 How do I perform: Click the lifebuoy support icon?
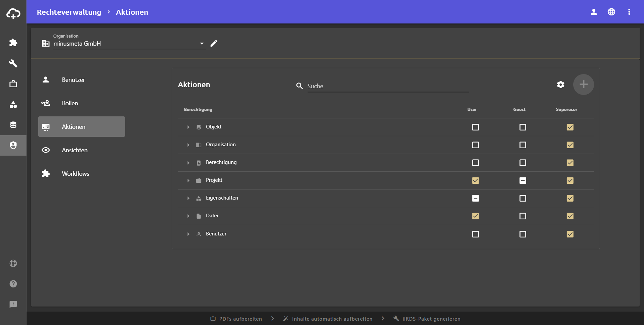pyautogui.click(x=13, y=263)
